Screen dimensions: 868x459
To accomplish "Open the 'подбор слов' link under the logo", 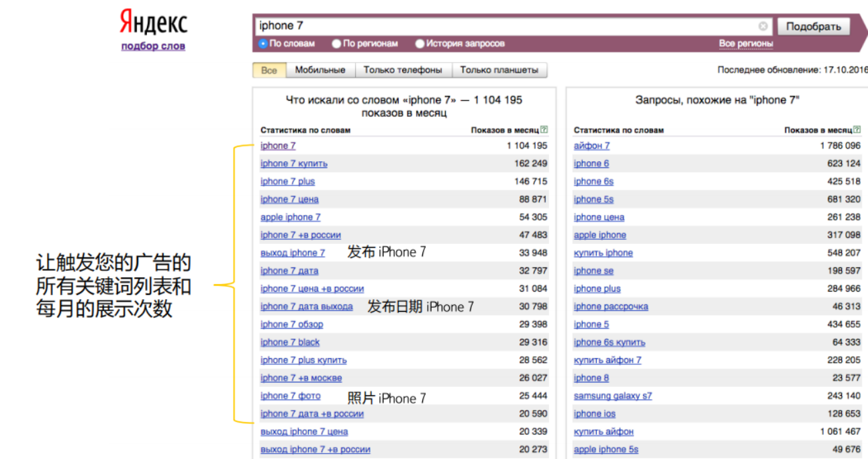I will point(153,46).
